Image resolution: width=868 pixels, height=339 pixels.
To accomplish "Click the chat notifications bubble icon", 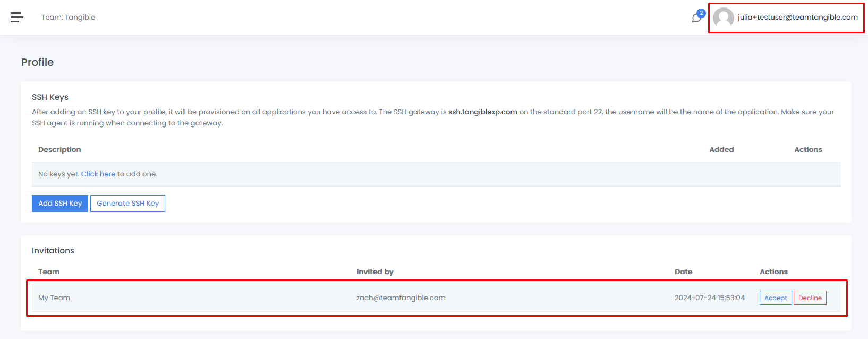I will (696, 19).
